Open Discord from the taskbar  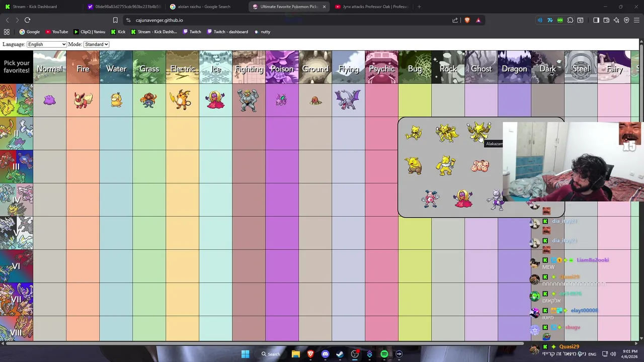(325, 354)
